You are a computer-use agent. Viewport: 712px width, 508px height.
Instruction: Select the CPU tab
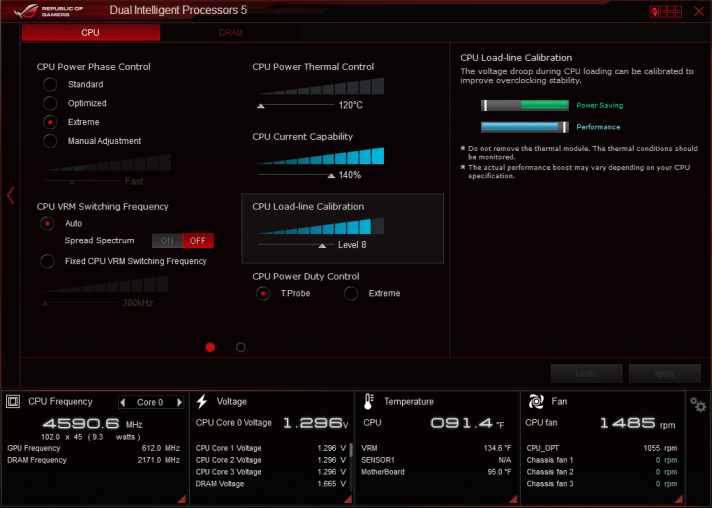91,33
